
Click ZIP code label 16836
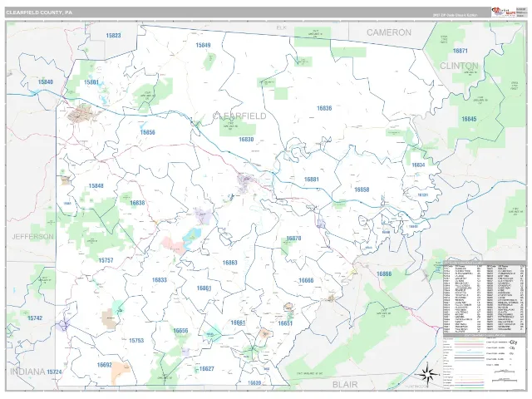(x=324, y=108)
